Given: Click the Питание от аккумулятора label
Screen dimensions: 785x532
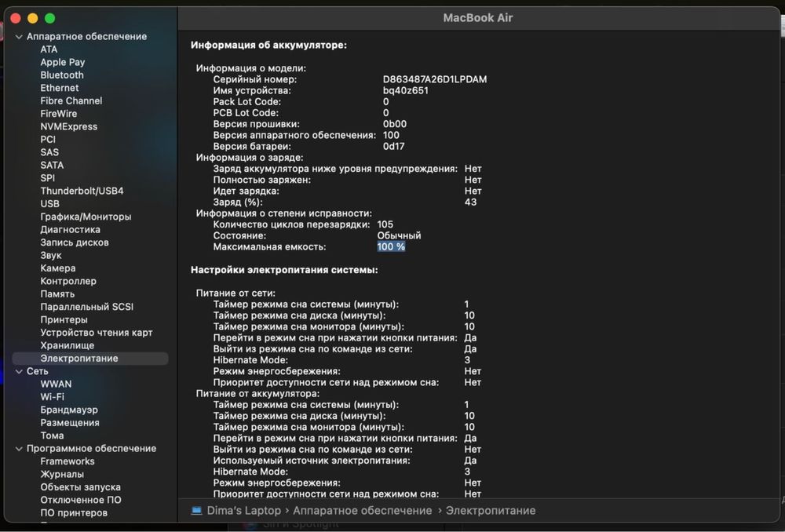Looking at the screenshot, I should [257, 394].
